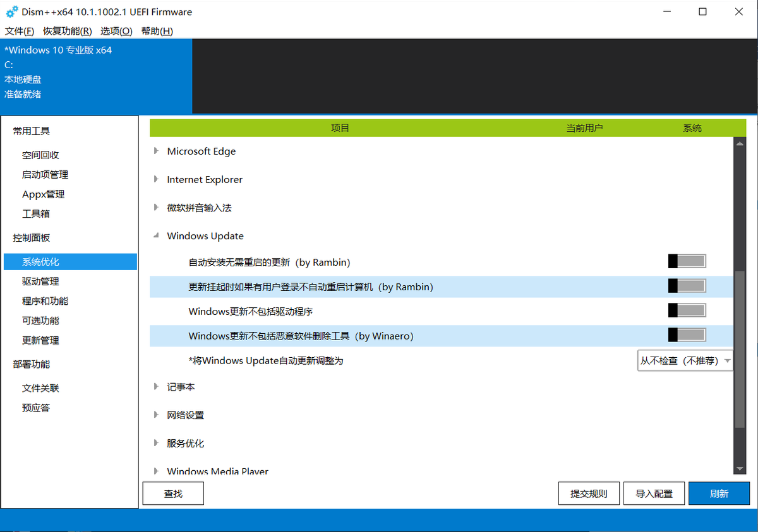Click the 当前用户 column header
758x532 pixels.
coord(584,128)
